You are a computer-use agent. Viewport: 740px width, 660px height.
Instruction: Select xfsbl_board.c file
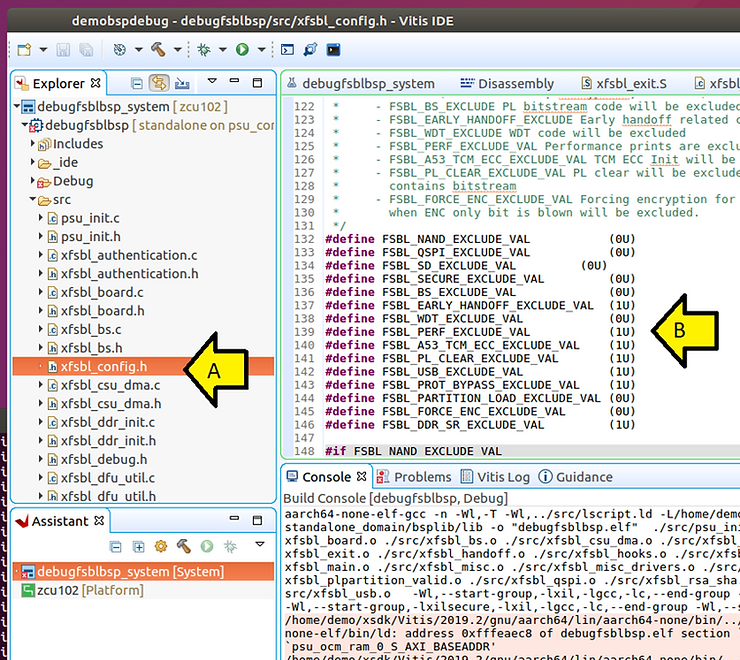pos(102,292)
